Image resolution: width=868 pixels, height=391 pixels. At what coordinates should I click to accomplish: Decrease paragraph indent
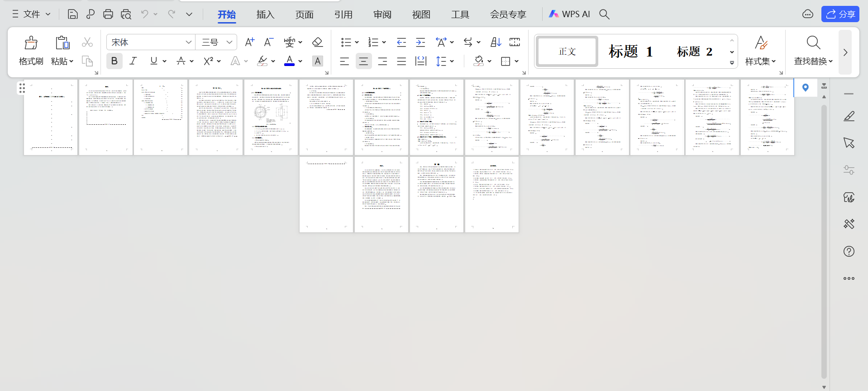[401, 42]
